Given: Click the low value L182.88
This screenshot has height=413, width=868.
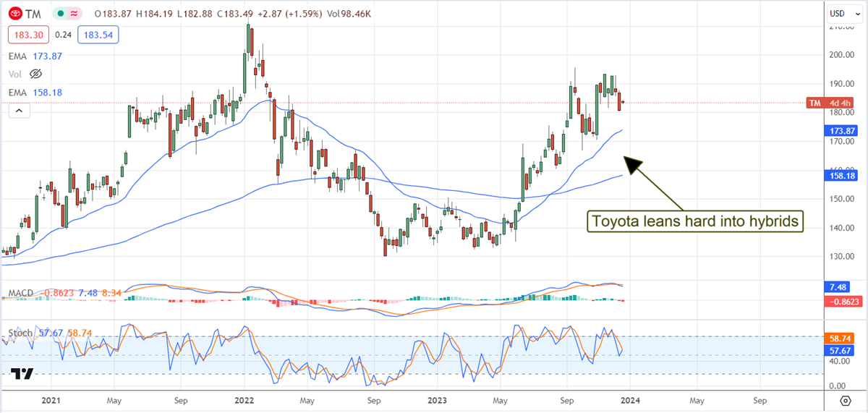Looking at the screenshot, I should click(x=195, y=15).
